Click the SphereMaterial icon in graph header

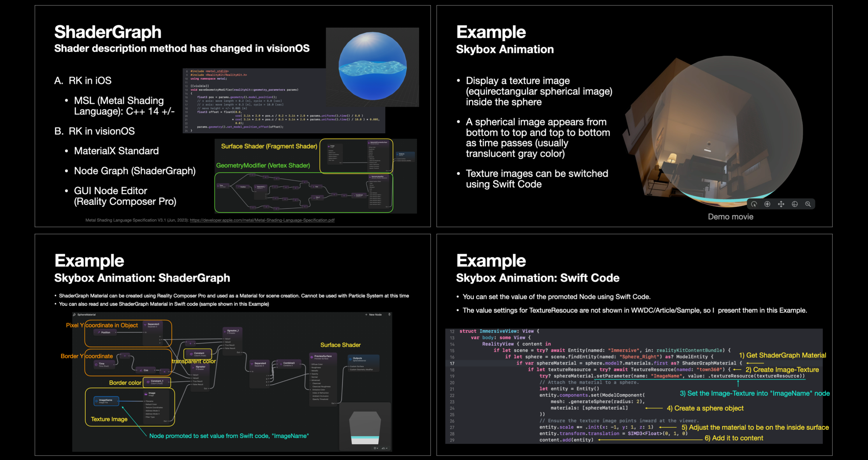click(74, 315)
